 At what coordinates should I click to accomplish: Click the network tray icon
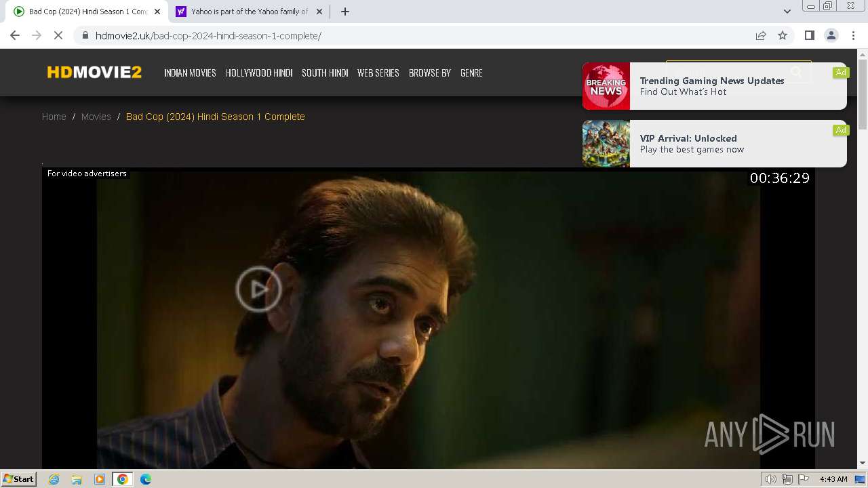[787, 479]
